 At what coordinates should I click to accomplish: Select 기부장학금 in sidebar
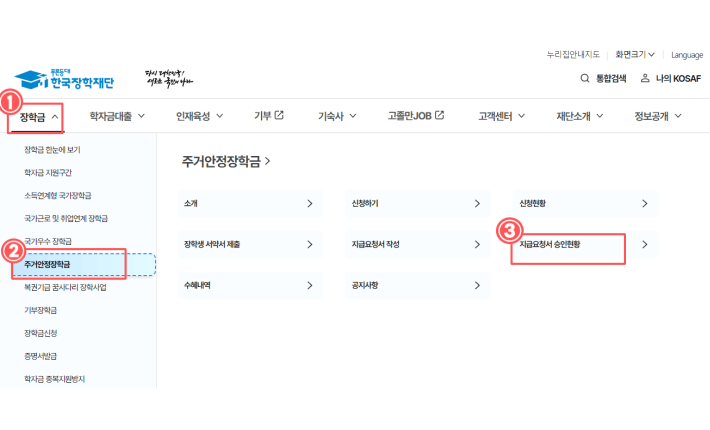click(x=40, y=310)
